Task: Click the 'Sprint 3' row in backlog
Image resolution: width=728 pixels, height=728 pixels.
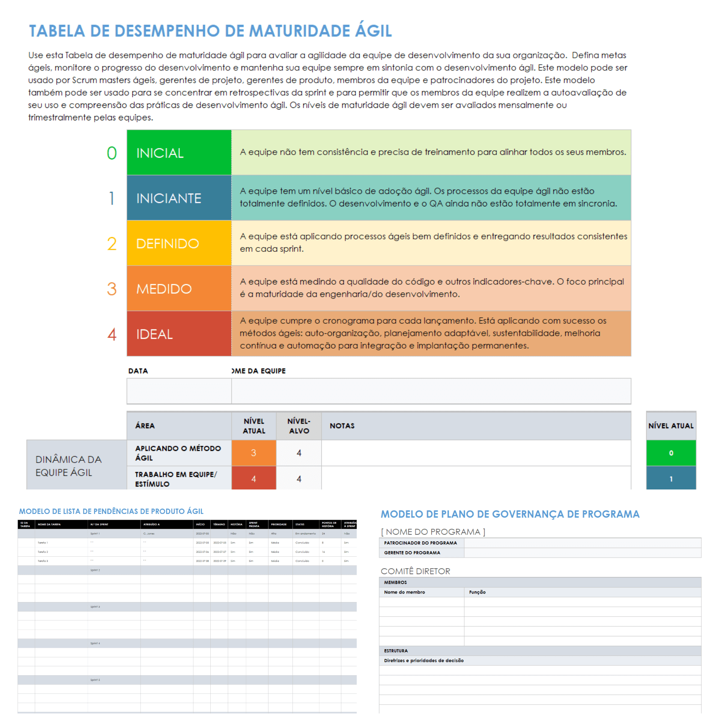Action: click(187, 607)
